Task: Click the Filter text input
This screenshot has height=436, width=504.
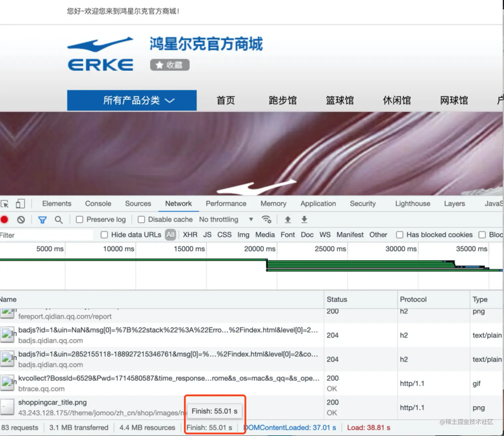Action: [x=47, y=235]
